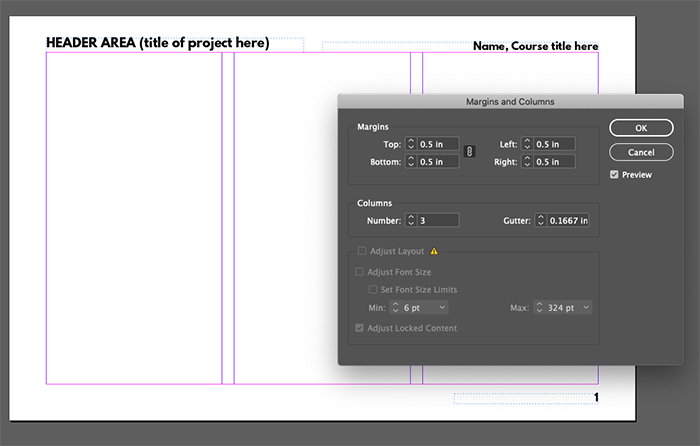This screenshot has width=700, height=446.
Task: Enable the Adjust Layout checkbox
Action: [x=362, y=251]
